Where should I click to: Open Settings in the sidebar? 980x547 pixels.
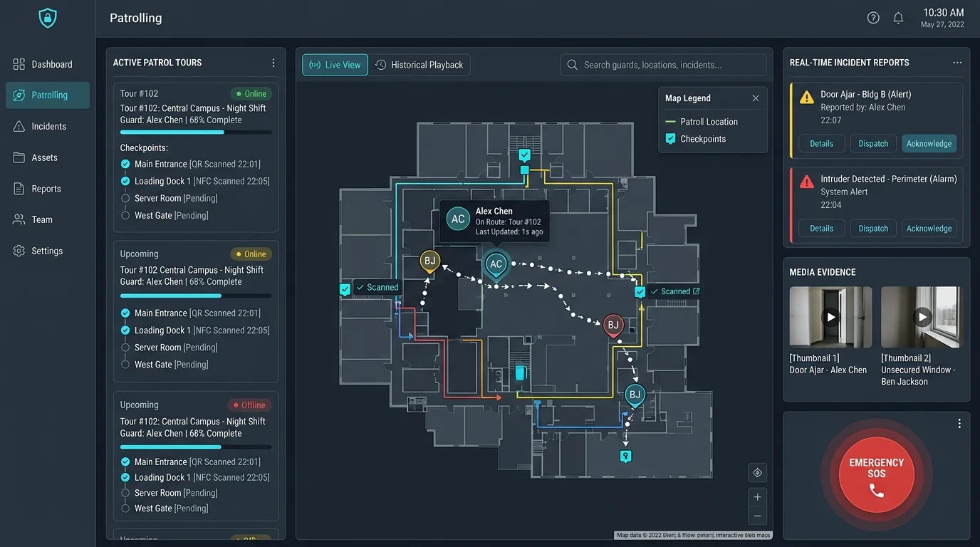(x=48, y=251)
